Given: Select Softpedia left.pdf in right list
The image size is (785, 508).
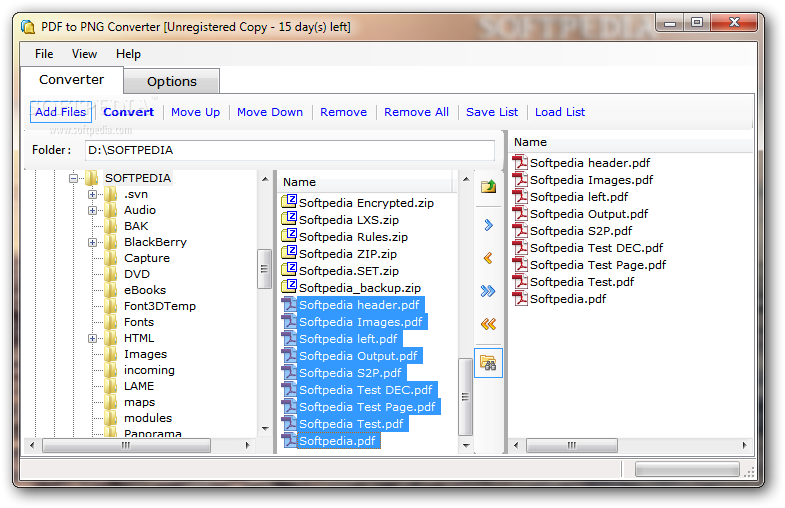Looking at the screenshot, I should (x=579, y=197).
